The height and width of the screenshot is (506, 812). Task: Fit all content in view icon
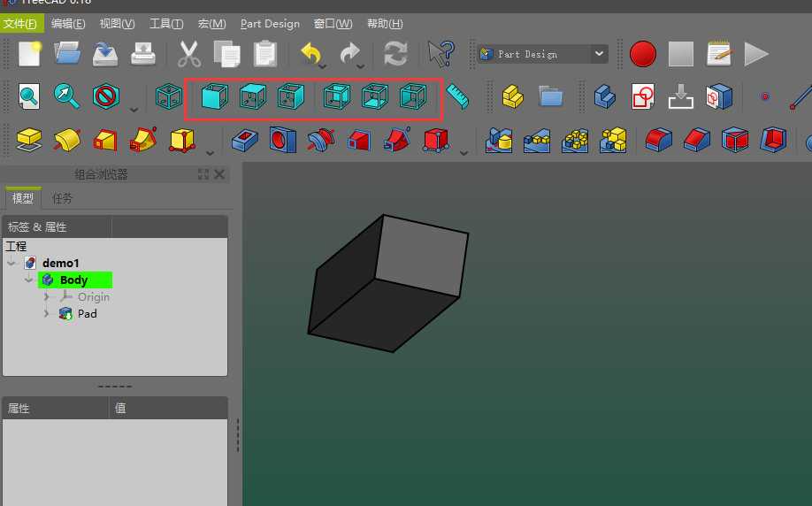click(x=29, y=96)
